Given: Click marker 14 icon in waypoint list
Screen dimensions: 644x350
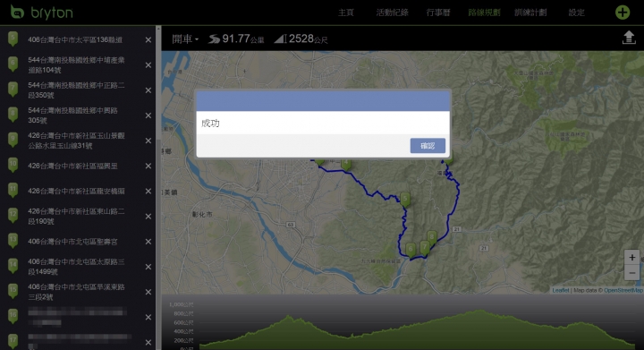Looking at the screenshot, I should click(13, 266).
